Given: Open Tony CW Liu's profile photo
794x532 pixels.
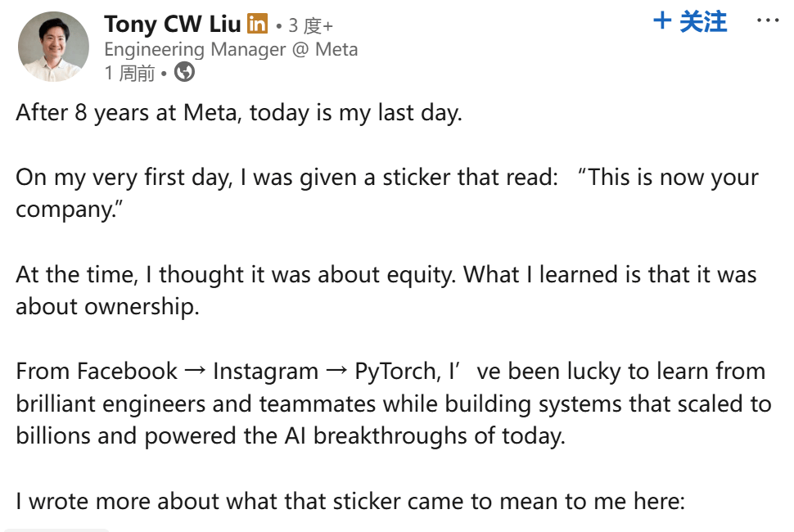Looking at the screenshot, I should tap(54, 47).
